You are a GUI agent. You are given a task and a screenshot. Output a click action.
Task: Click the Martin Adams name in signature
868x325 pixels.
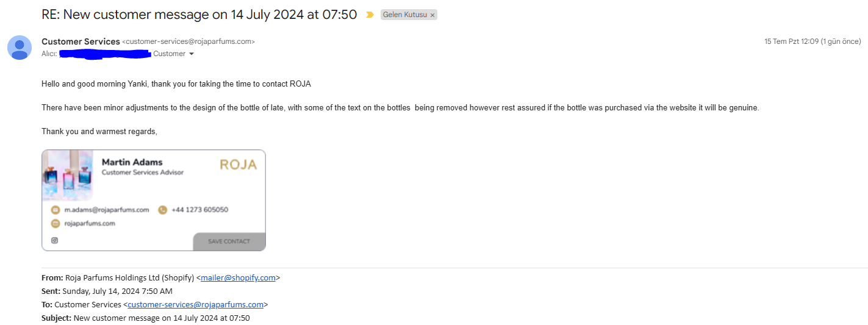pyautogui.click(x=132, y=162)
